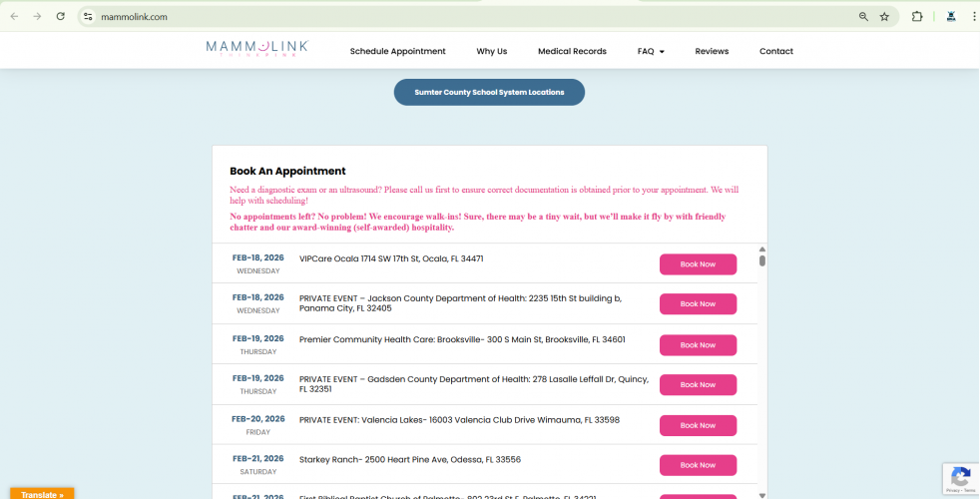Bookmark this page with the star icon

pos(884,17)
